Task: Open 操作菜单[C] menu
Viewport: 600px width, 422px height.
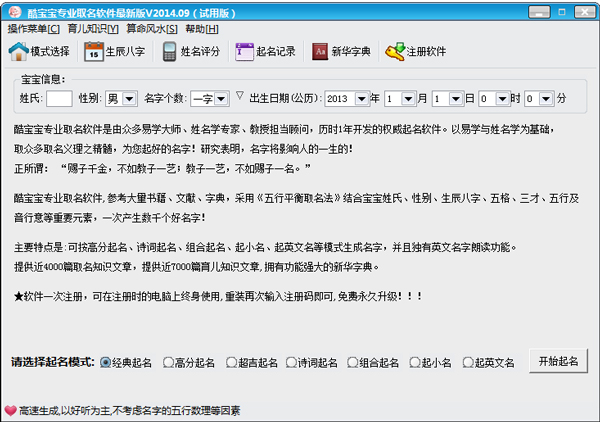Action: coord(34,29)
